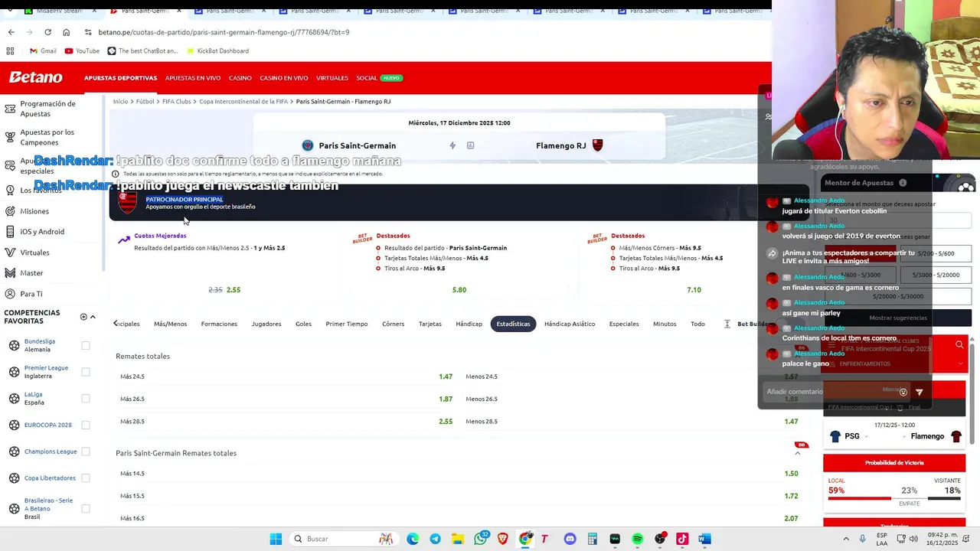Open Para Ti profile icon

tap(10, 294)
